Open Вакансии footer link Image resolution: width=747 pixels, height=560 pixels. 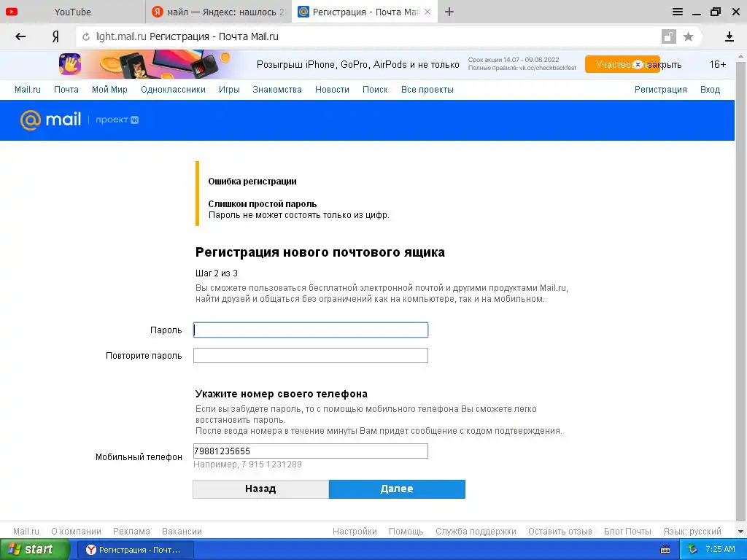pyautogui.click(x=182, y=532)
